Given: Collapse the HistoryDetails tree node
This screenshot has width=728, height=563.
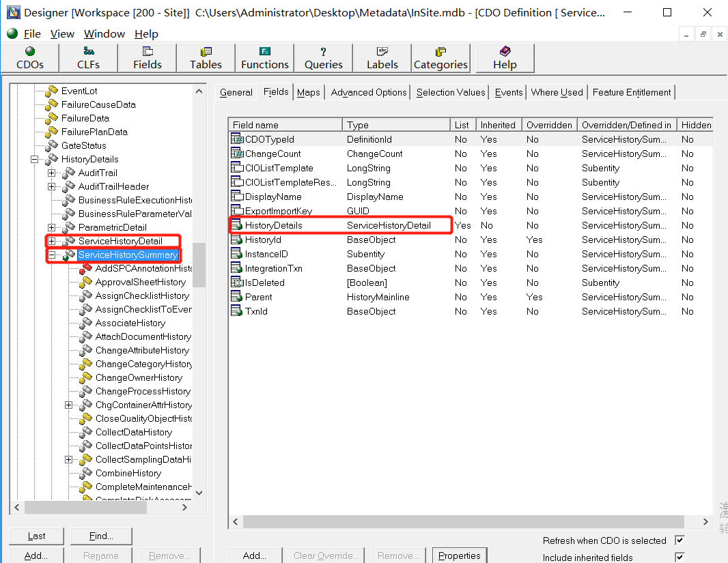Looking at the screenshot, I should point(35,159).
